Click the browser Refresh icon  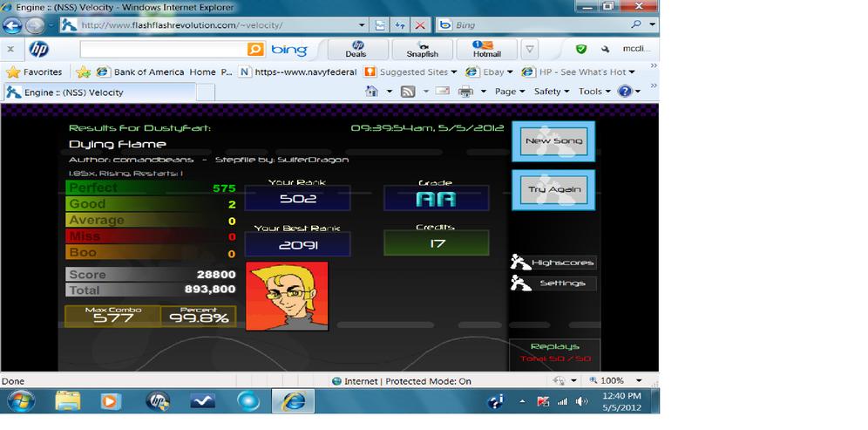coord(400,25)
